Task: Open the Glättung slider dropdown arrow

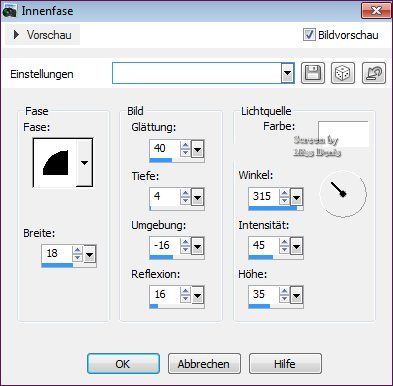Action: coord(198,150)
